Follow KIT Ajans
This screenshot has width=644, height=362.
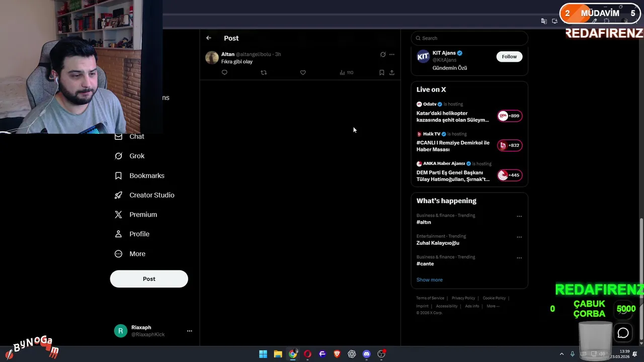[509, 56]
